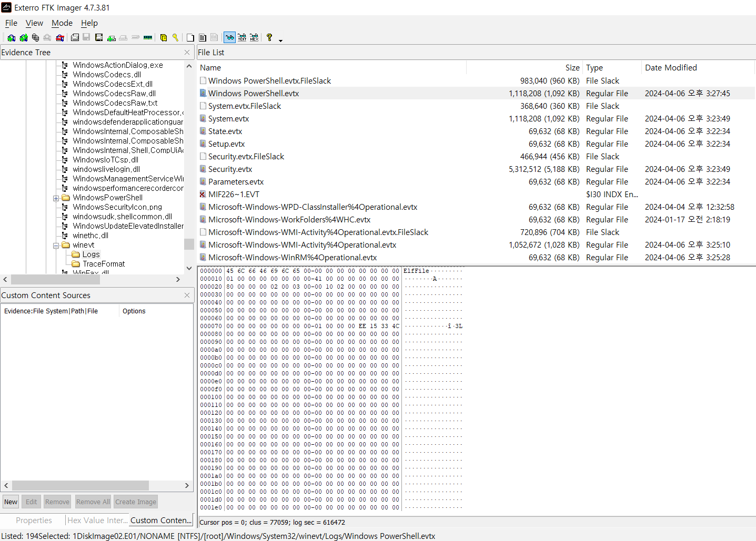Select WindowsPowerShell folder icon in tree
756x541 pixels.
pos(66,198)
